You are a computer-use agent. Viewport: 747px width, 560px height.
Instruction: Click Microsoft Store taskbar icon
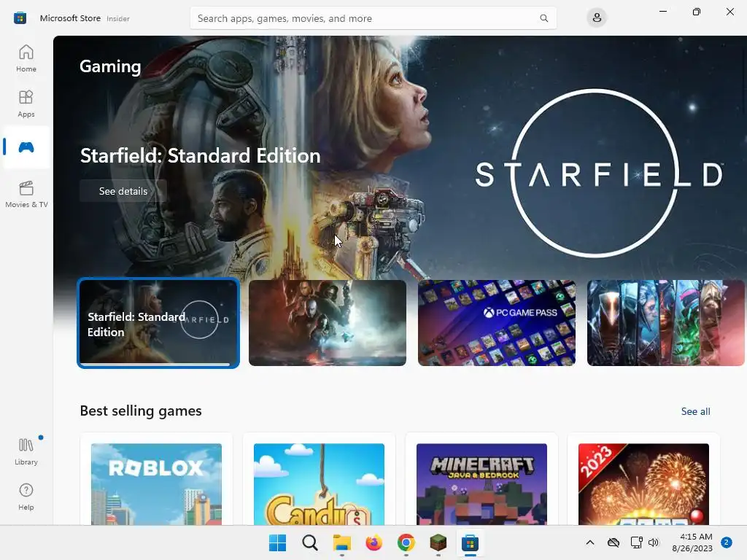click(x=471, y=542)
